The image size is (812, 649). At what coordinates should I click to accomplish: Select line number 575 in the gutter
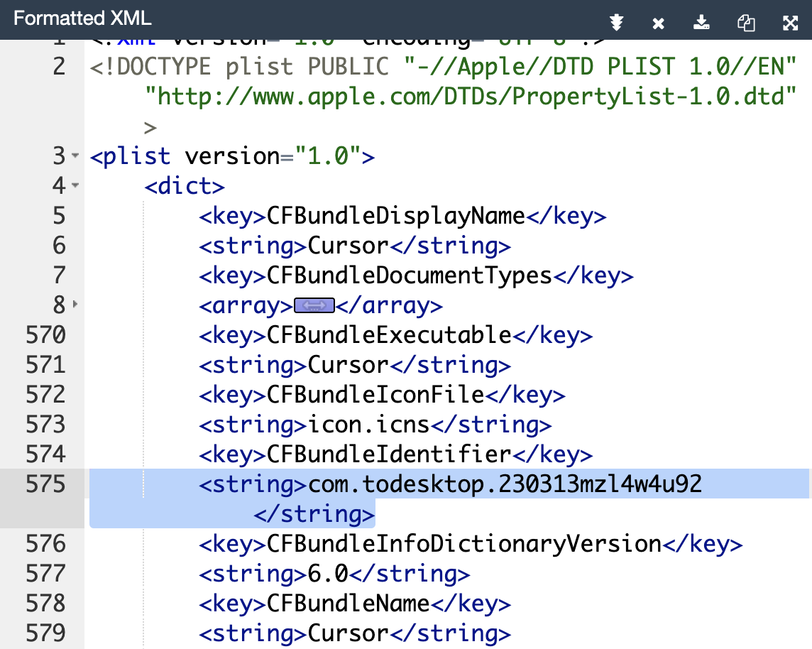[x=45, y=484]
